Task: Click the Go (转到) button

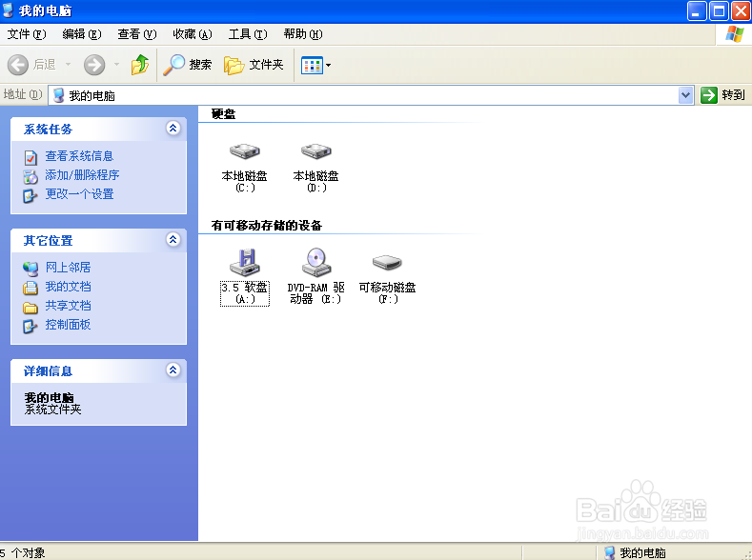Action: tap(722, 95)
